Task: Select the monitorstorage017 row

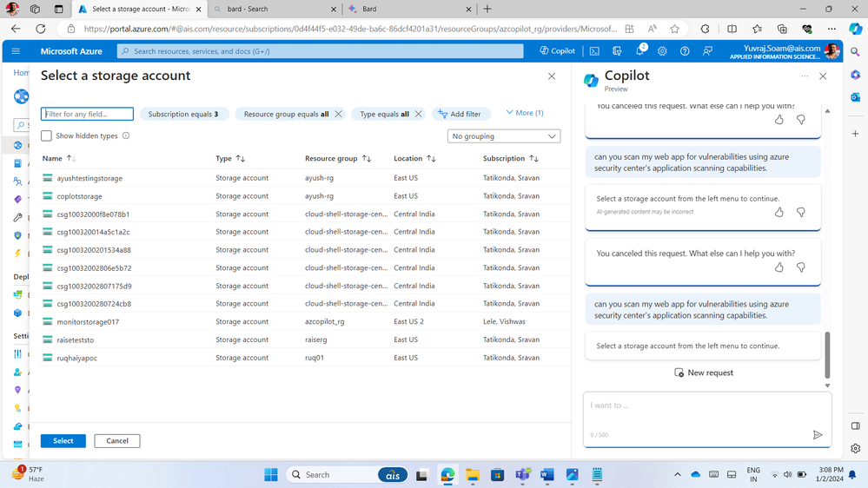Action: click(304, 321)
